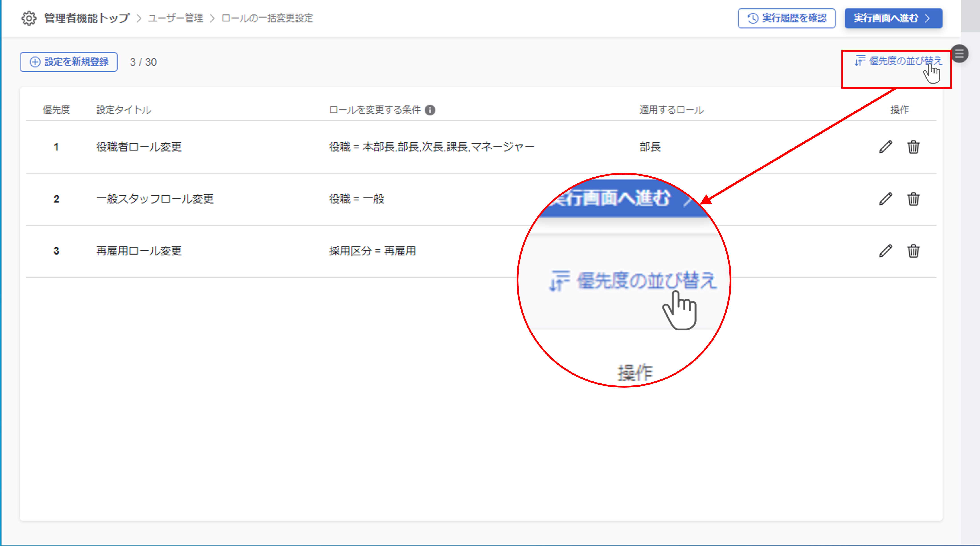Open the round hamburger menu button
Screen dimensions: 980x546
959,54
